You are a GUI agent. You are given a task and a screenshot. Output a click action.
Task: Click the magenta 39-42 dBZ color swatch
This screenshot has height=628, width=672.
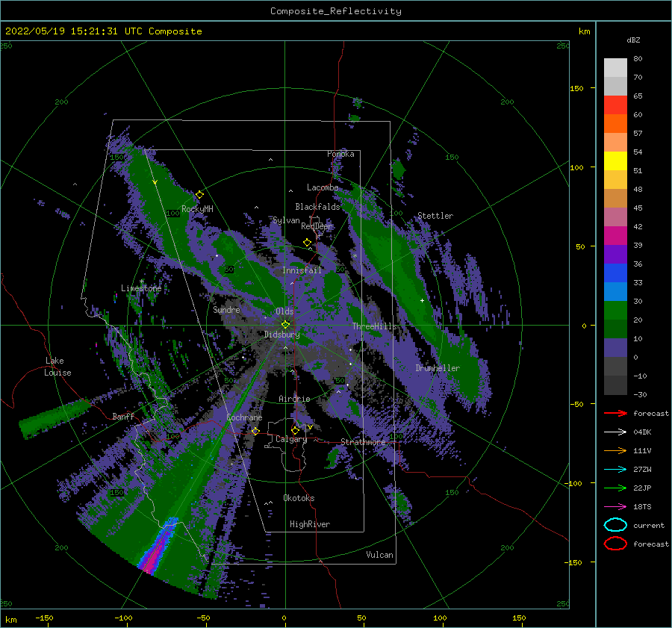pyautogui.click(x=615, y=236)
